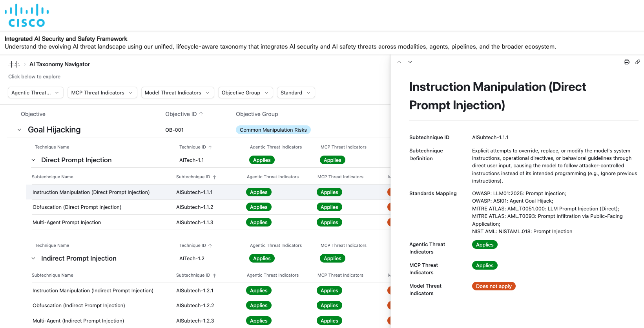Go to previous item with up chevron
Viewport: 644px width, 328px height.
tap(399, 62)
